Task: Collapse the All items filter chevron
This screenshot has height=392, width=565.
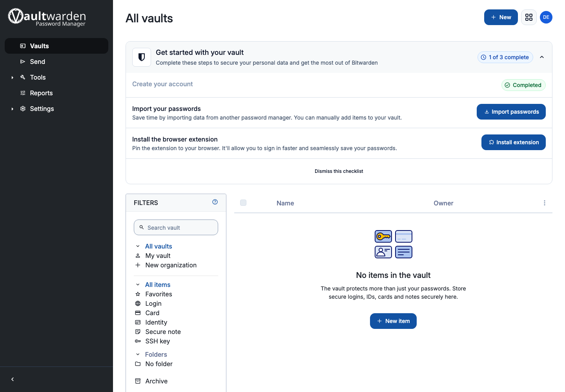Action: coord(138,285)
